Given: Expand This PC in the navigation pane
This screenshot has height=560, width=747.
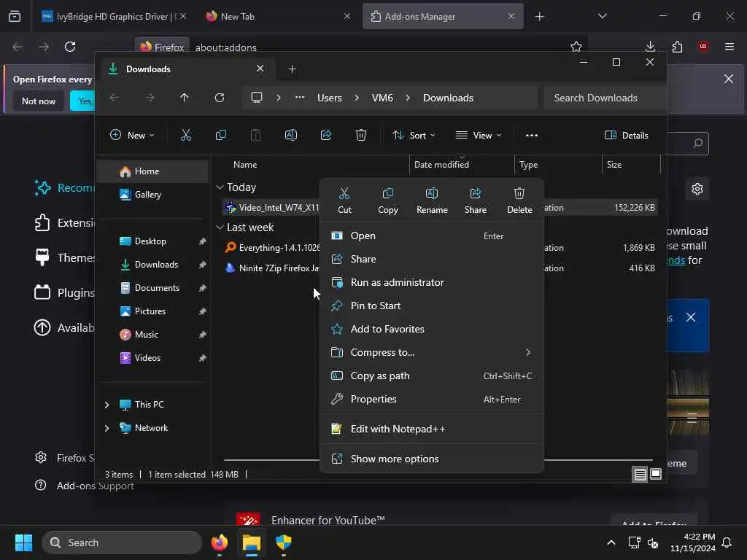Looking at the screenshot, I should [x=107, y=404].
